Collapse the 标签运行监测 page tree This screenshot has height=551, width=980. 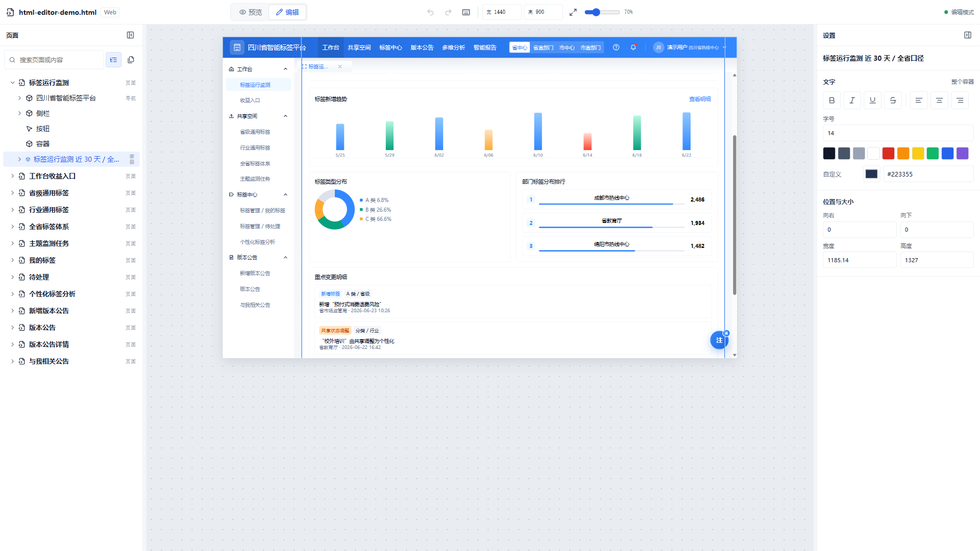[x=12, y=83]
